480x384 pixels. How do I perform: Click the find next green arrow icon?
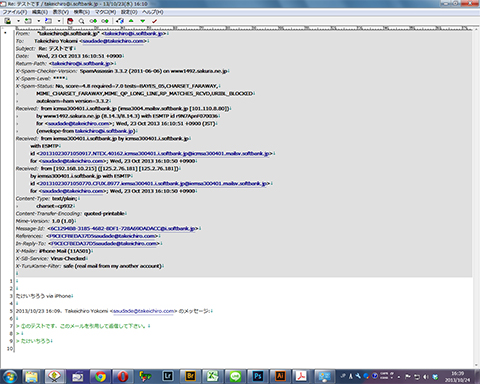pos(105,21)
